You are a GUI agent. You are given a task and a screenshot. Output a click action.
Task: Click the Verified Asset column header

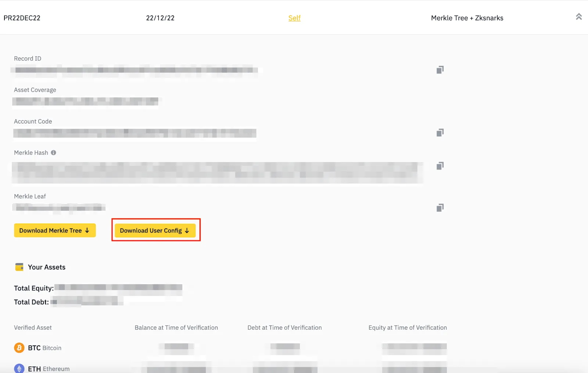(x=33, y=327)
